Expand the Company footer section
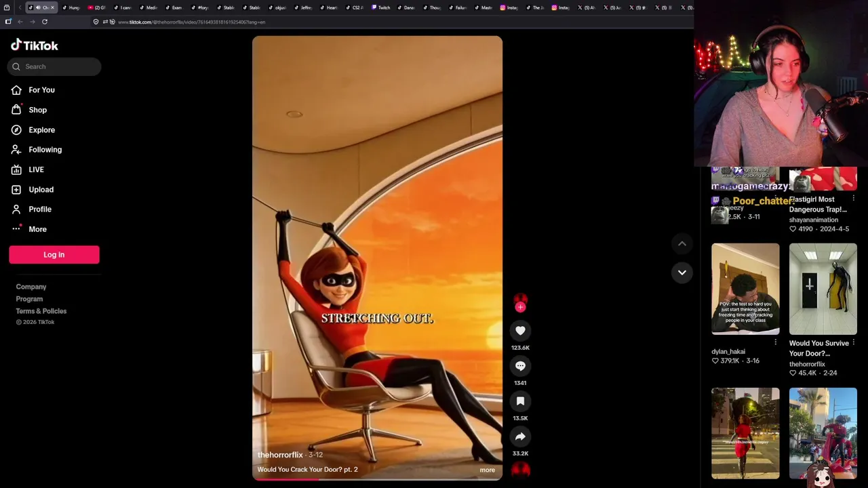This screenshot has width=868, height=488. 31,287
